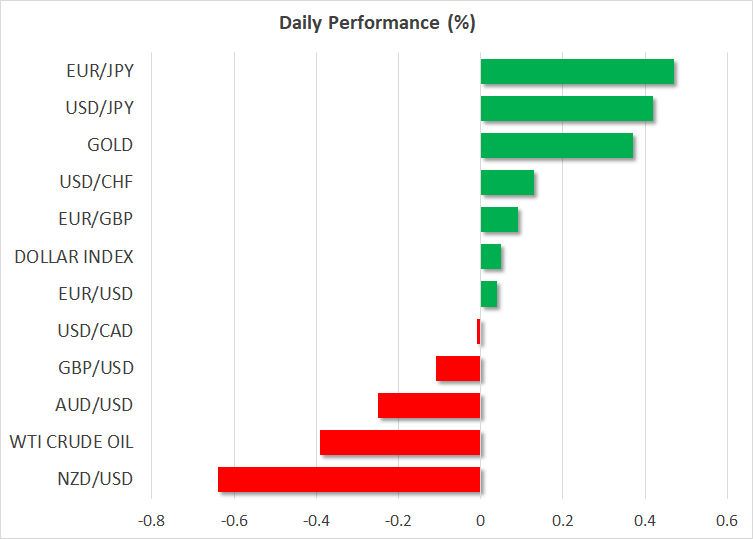Click the 0.6 axis tick label
753x539 pixels.
pyautogui.click(x=726, y=521)
